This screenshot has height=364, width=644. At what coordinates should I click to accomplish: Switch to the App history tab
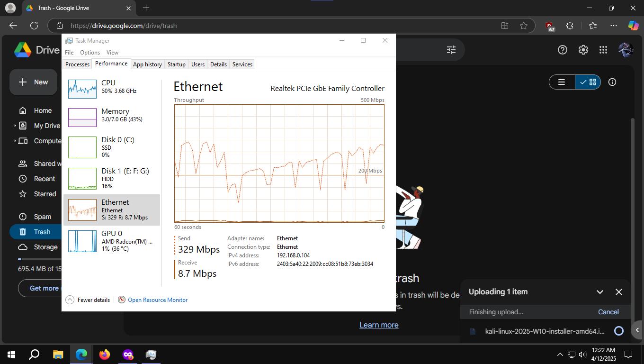tap(147, 64)
